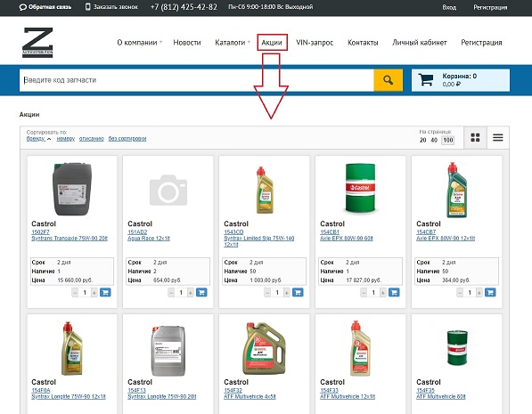Screen dimensions: 532x414
Task: Open product link Syntrax Longlife 75W-90 12x1lt
Action: [69, 397]
